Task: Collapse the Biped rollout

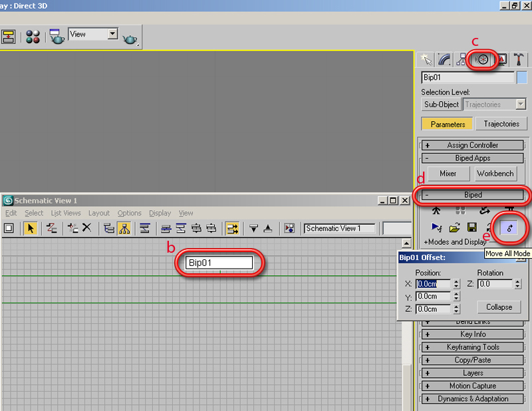Action: tap(472, 195)
